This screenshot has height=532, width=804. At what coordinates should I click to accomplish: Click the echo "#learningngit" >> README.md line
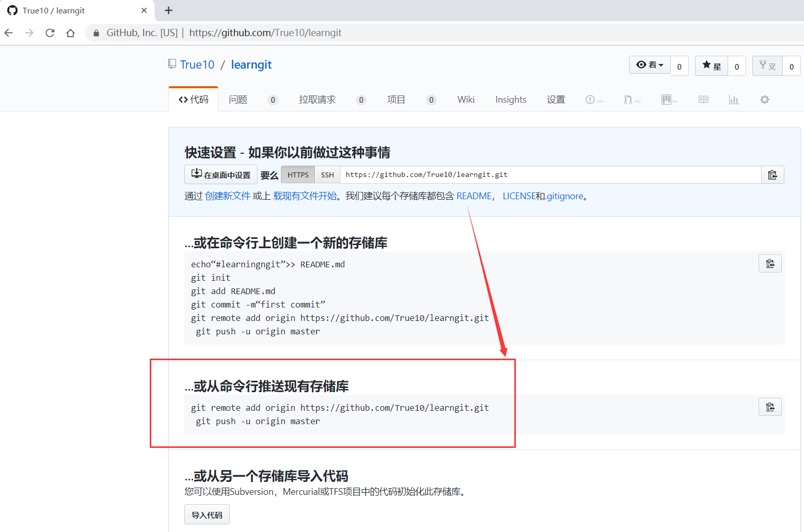268,264
